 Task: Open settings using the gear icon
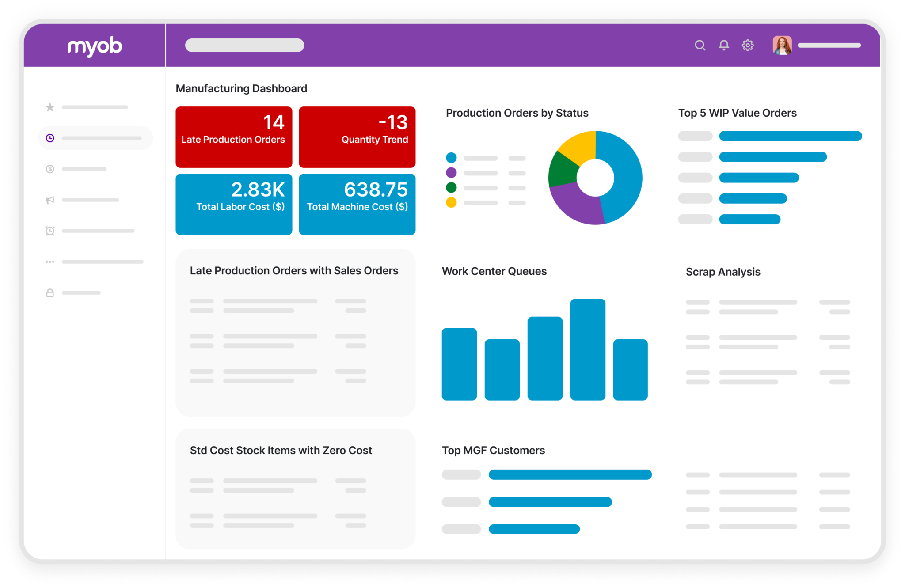coord(747,45)
